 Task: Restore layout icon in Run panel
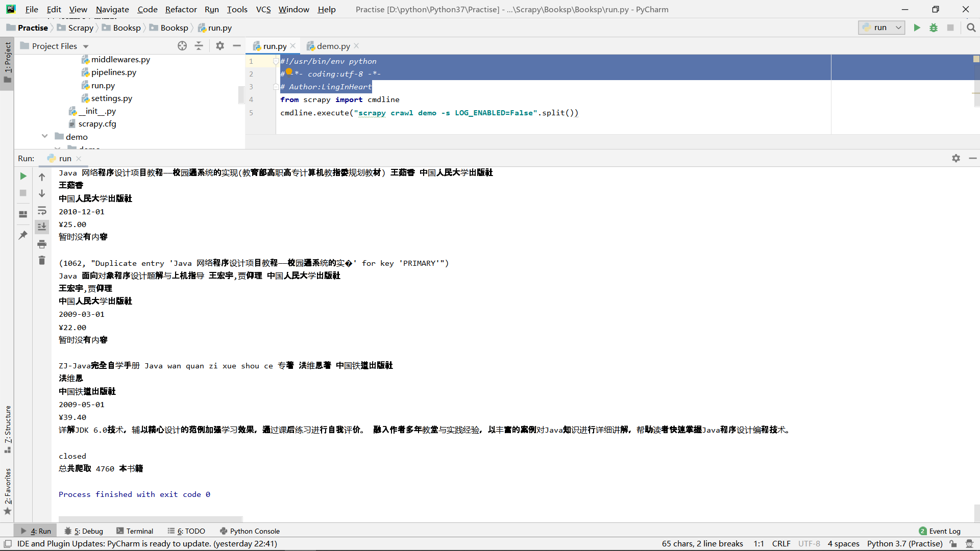(x=23, y=214)
